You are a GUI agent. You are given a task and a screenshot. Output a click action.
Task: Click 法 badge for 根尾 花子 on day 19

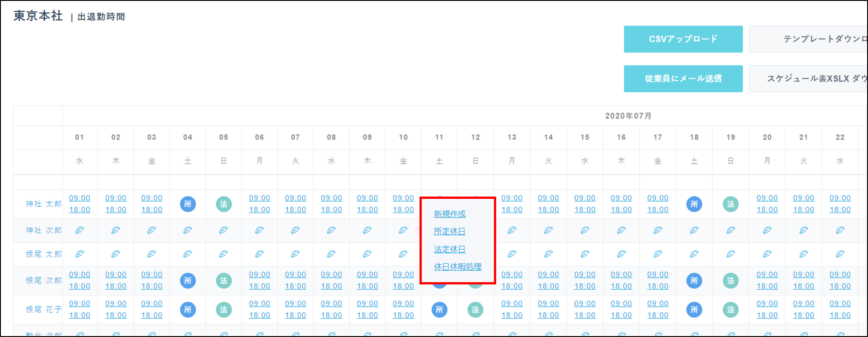pyautogui.click(x=731, y=310)
